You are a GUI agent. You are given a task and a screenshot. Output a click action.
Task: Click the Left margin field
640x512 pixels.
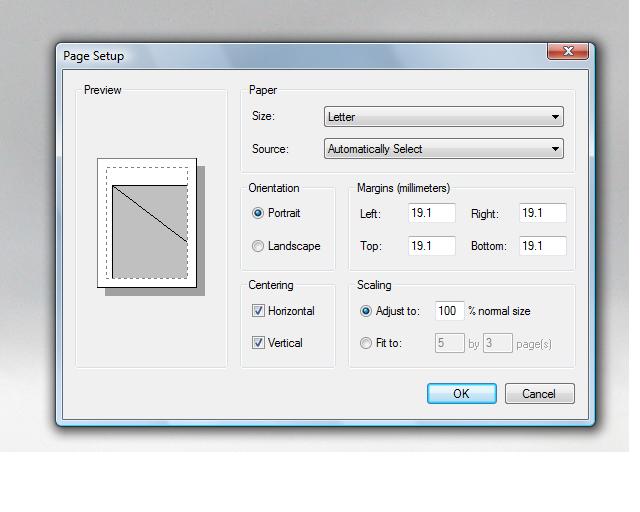[x=431, y=213]
